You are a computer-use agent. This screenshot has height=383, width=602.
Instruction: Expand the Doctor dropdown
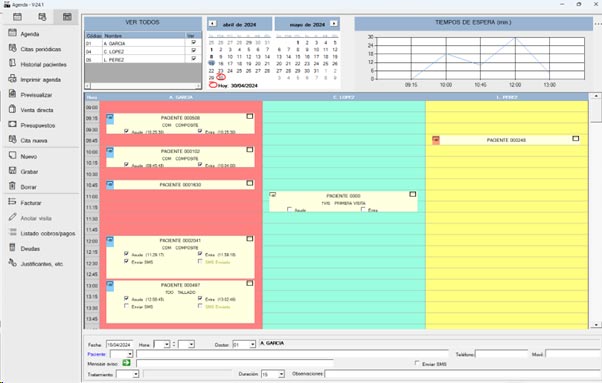(x=252, y=344)
